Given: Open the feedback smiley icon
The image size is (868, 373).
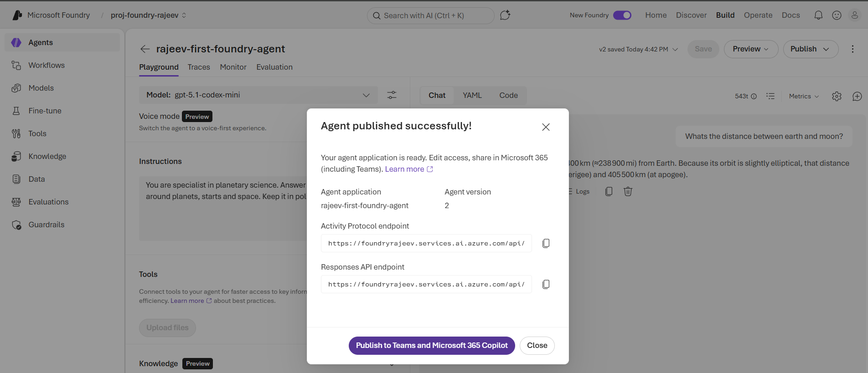Looking at the screenshot, I should (837, 15).
